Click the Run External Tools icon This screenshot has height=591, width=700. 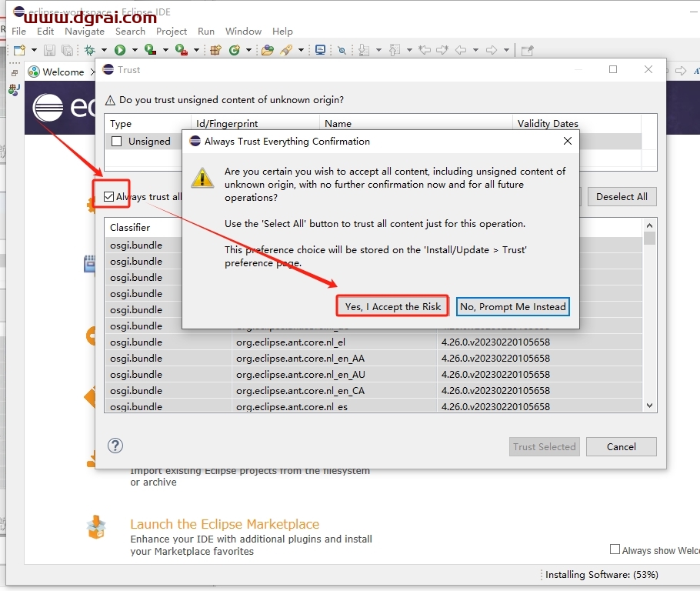click(182, 50)
